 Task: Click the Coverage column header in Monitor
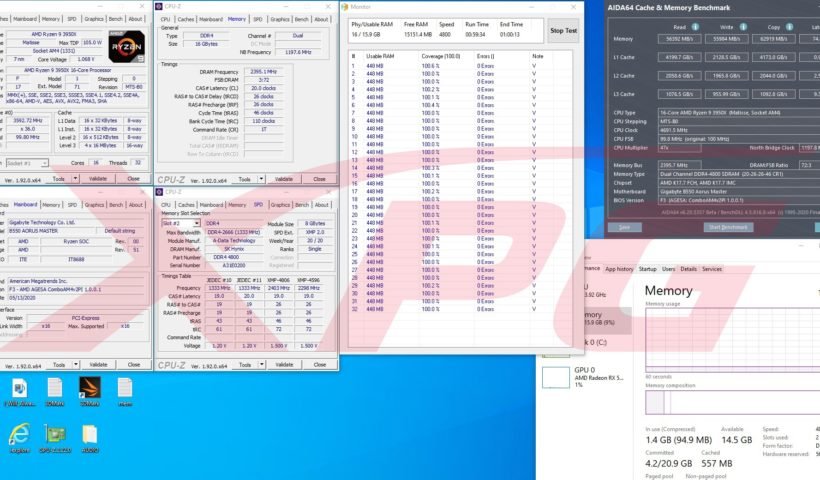pos(439,56)
